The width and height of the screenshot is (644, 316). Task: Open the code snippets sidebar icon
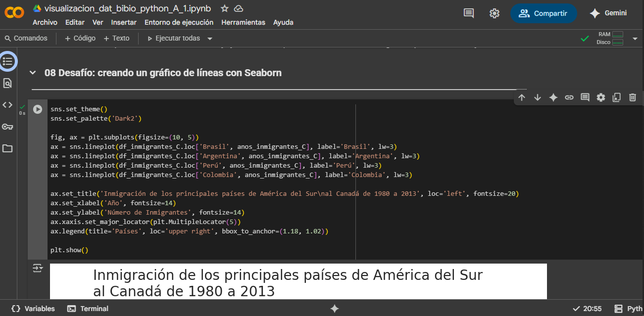7,105
